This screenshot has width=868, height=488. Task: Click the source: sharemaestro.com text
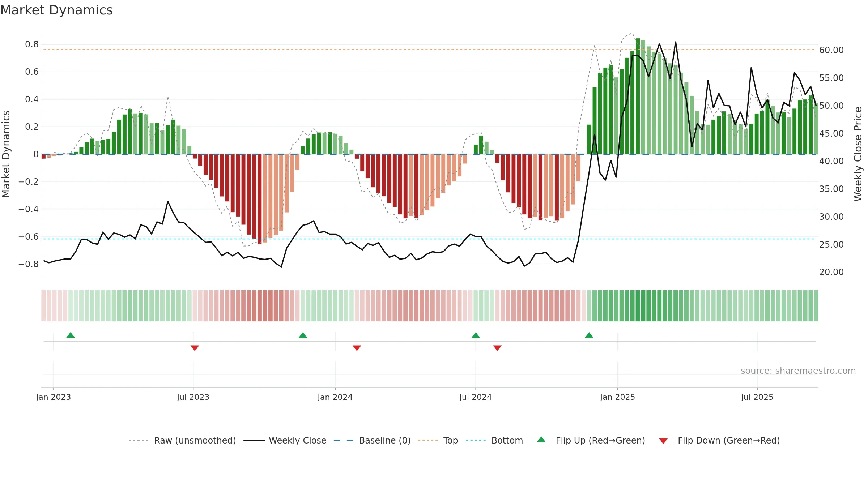tap(798, 371)
